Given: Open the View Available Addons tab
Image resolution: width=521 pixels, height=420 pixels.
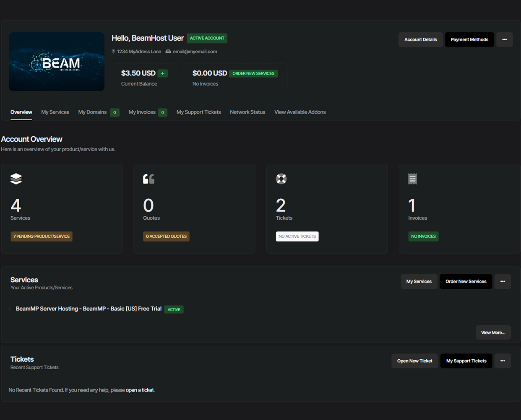Looking at the screenshot, I should (x=300, y=112).
